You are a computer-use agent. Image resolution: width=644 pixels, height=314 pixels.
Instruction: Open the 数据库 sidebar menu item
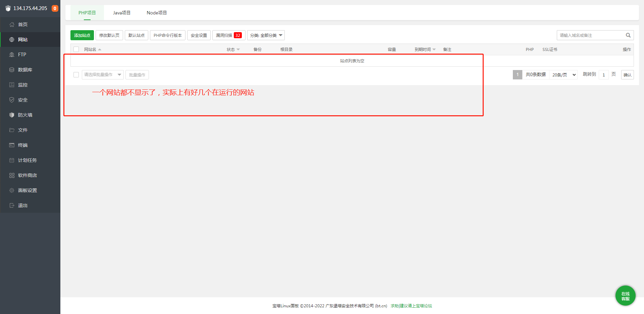[x=30, y=70]
